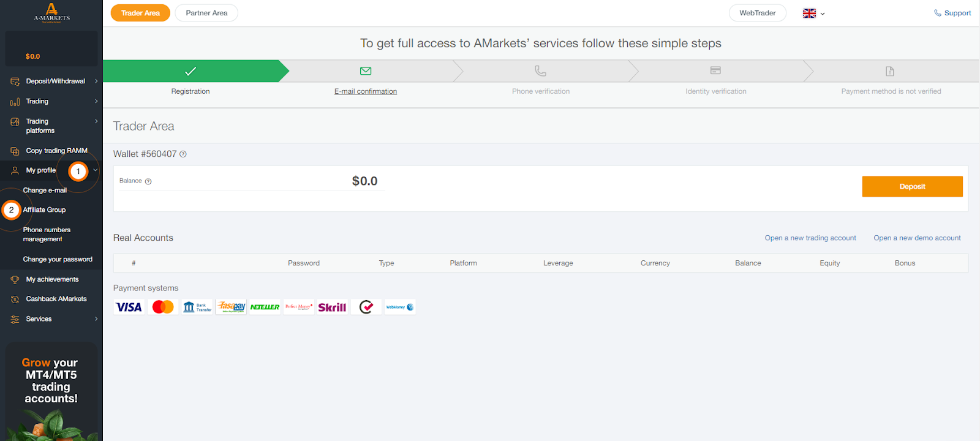Click the Deposit/Withdrawal wallet icon
The image size is (980, 441).
pyautogui.click(x=15, y=81)
